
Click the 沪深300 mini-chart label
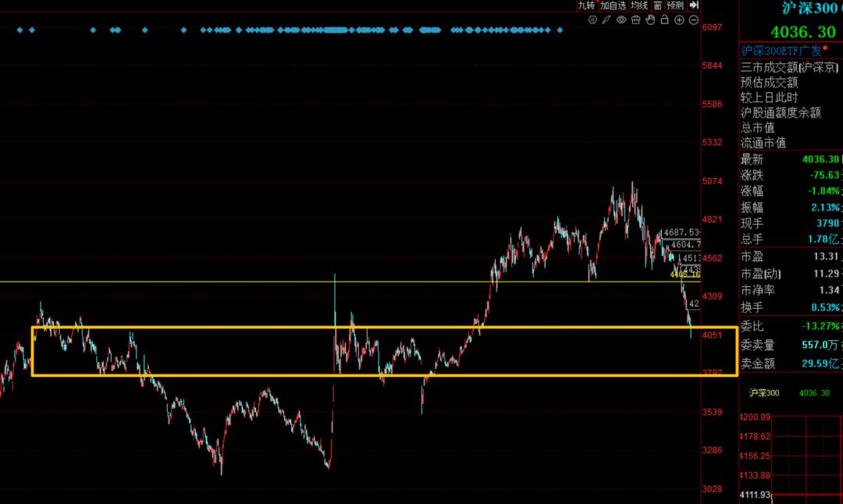click(764, 392)
